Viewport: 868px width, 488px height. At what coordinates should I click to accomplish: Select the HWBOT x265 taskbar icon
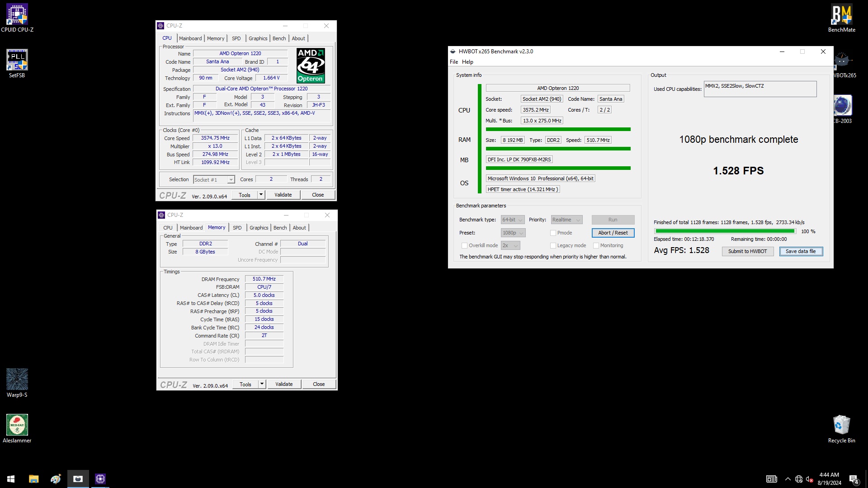pyautogui.click(x=78, y=479)
